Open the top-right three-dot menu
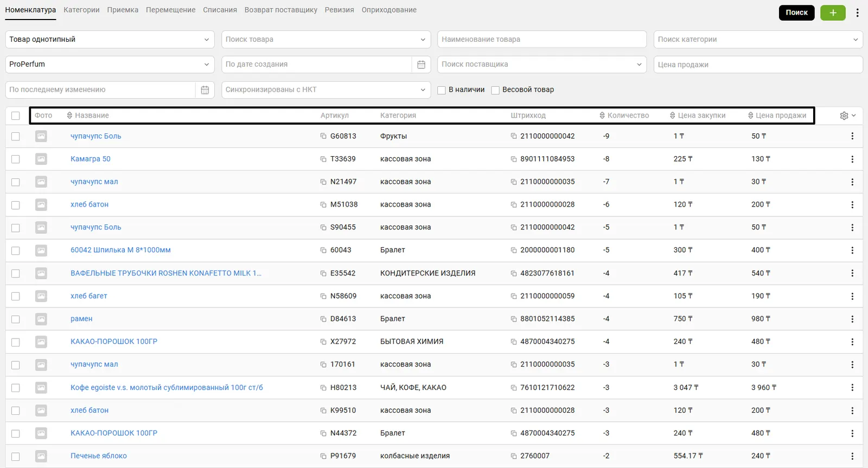The width and height of the screenshot is (868, 468). tap(857, 12)
